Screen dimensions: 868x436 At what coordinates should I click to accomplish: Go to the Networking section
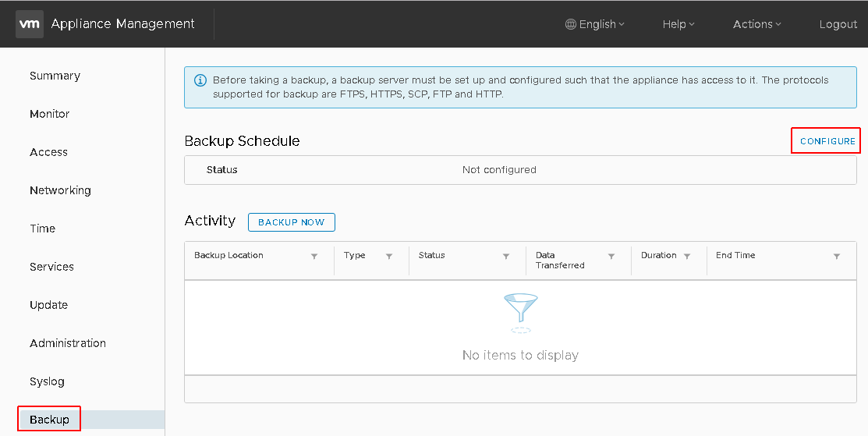coord(60,190)
